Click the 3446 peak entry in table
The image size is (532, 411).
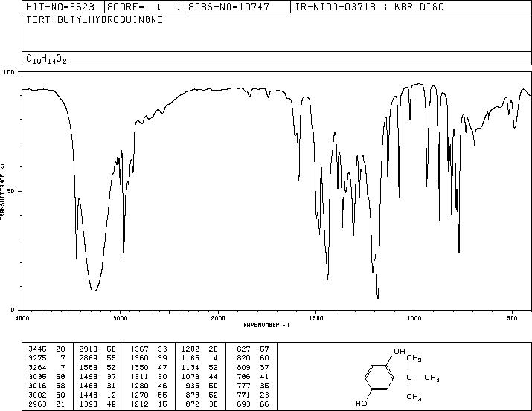[46, 349]
